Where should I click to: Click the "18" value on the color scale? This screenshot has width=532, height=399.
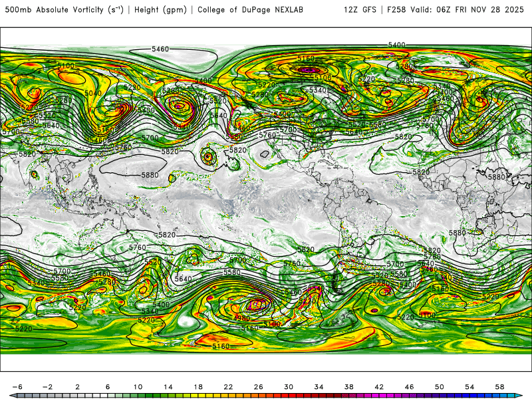pos(198,387)
